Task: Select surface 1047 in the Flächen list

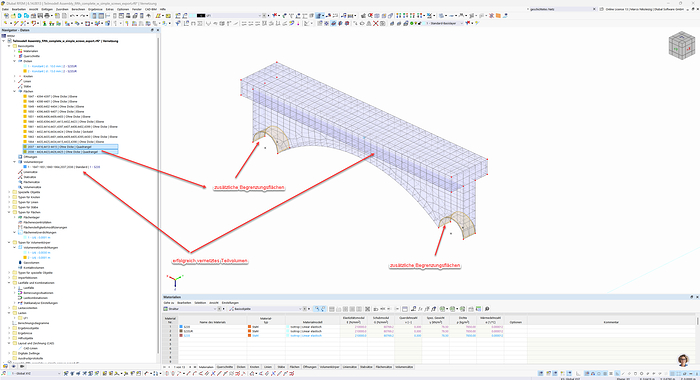Action: point(52,96)
